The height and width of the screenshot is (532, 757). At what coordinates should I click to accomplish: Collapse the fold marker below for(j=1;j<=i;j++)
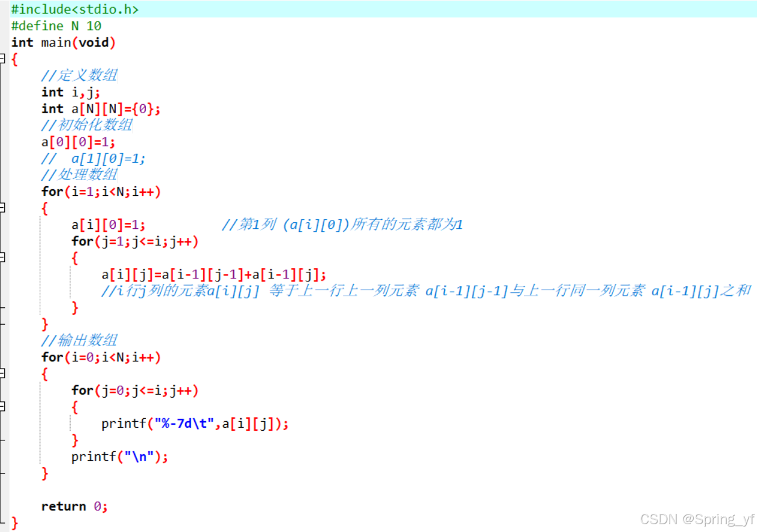(x=2, y=257)
